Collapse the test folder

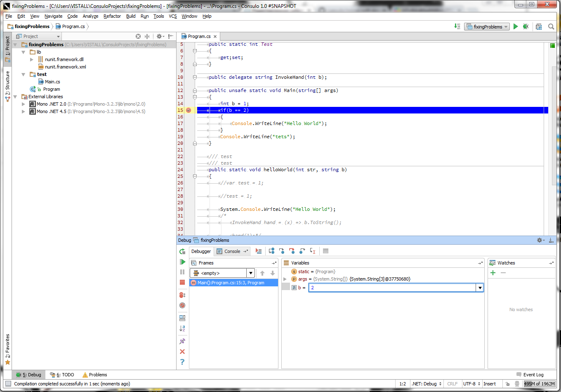24,74
